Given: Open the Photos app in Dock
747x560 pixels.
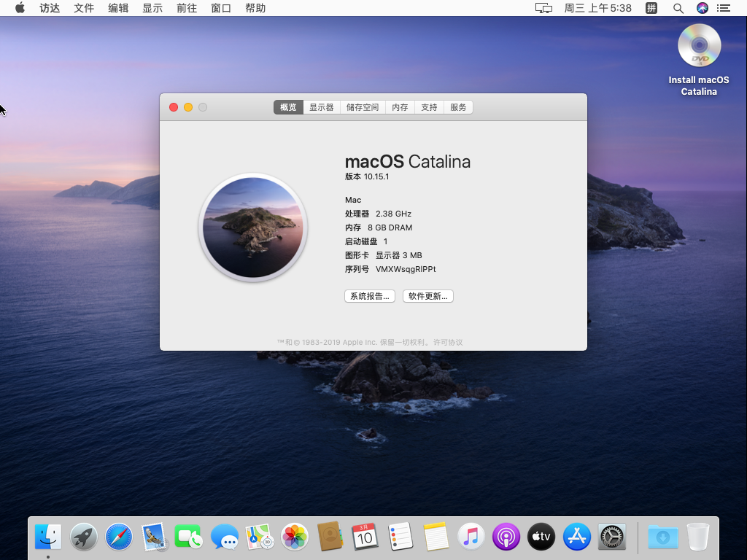Looking at the screenshot, I should pyautogui.click(x=295, y=537).
